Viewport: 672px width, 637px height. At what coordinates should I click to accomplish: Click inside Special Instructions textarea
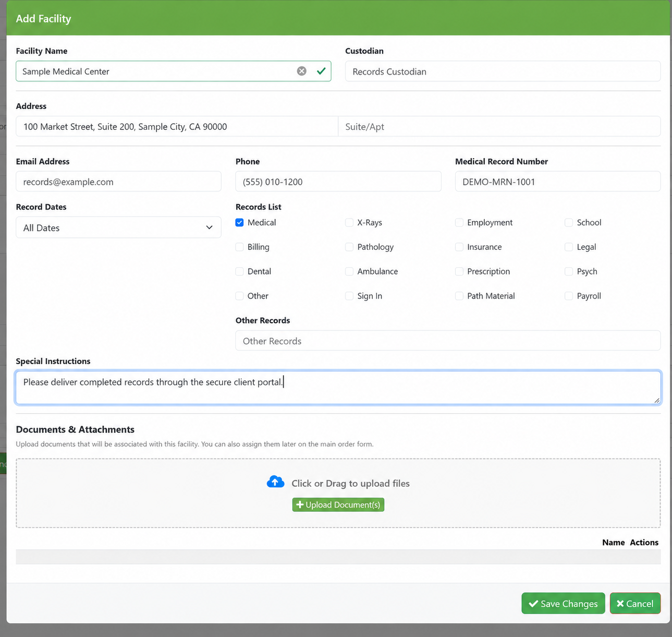338,388
